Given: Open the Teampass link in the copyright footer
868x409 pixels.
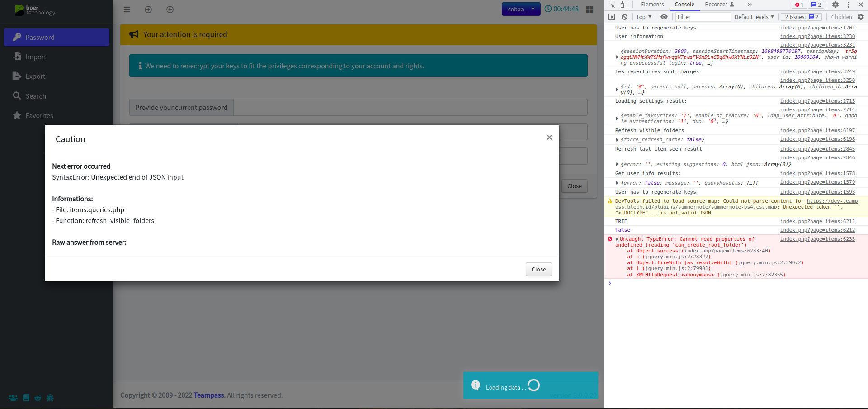Looking at the screenshot, I should click(x=209, y=395).
